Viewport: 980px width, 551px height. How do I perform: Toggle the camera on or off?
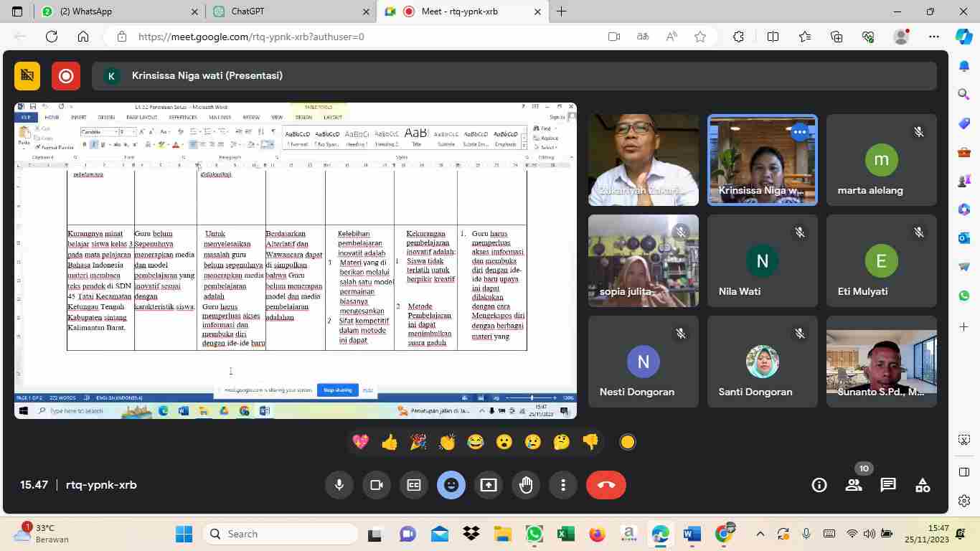pyautogui.click(x=377, y=485)
